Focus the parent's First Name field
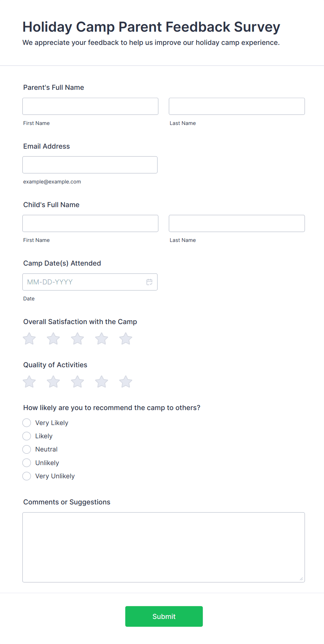Viewport: 324px width, 644px height. [x=90, y=106]
